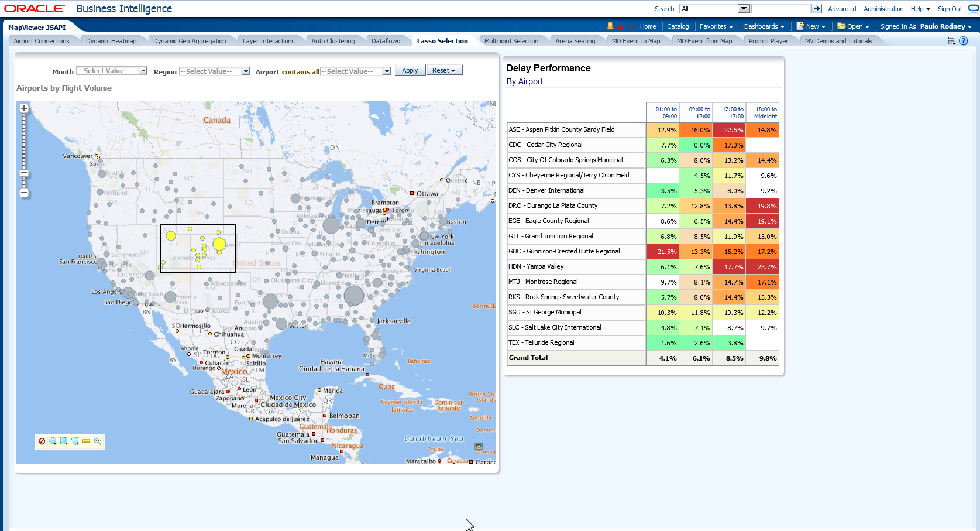Click the Home link
The height and width of the screenshot is (531, 980).
pos(648,26)
